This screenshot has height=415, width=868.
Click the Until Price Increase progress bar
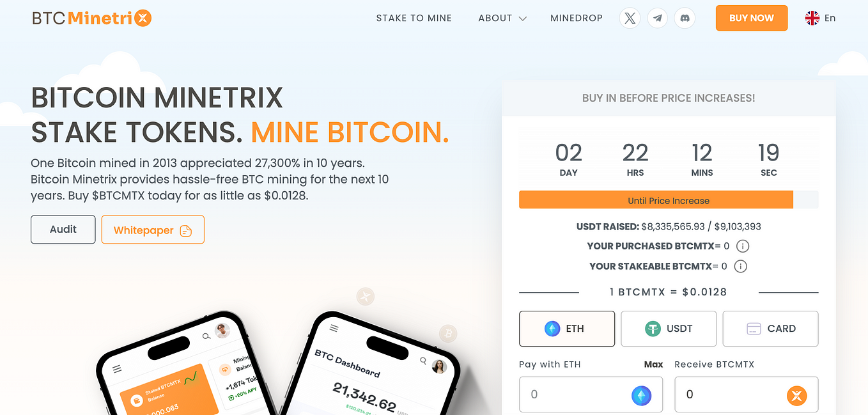point(669,200)
